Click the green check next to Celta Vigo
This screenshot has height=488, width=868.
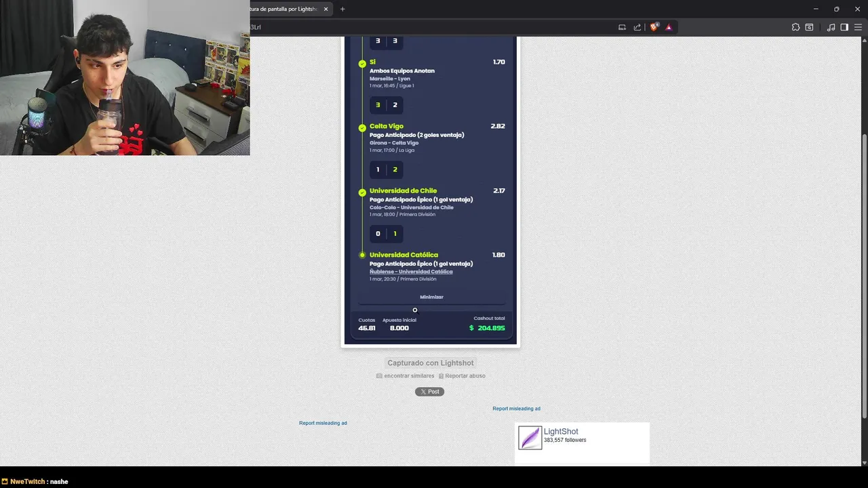tap(362, 128)
